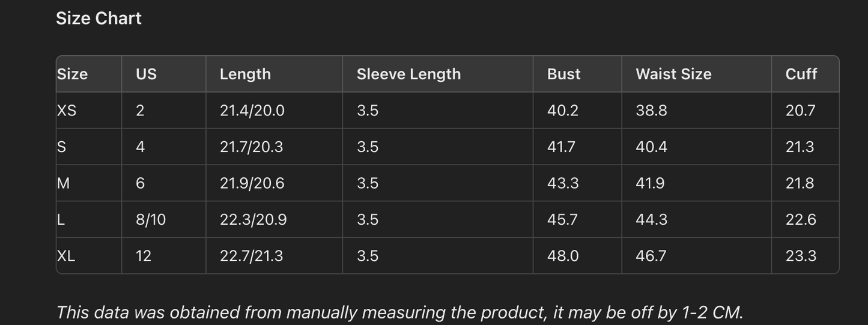
Task: Click the 43.3 bust cell
Action: click(x=563, y=183)
